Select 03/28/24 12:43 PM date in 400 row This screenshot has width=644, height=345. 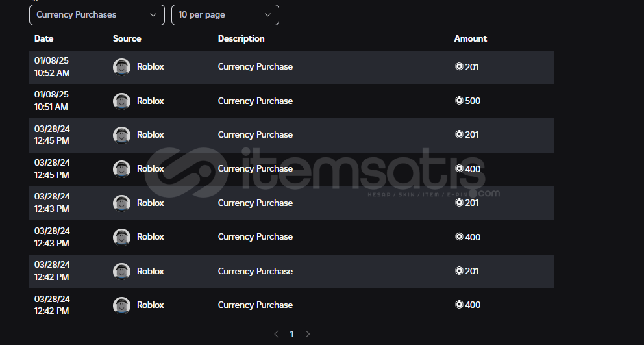(x=52, y=237)
